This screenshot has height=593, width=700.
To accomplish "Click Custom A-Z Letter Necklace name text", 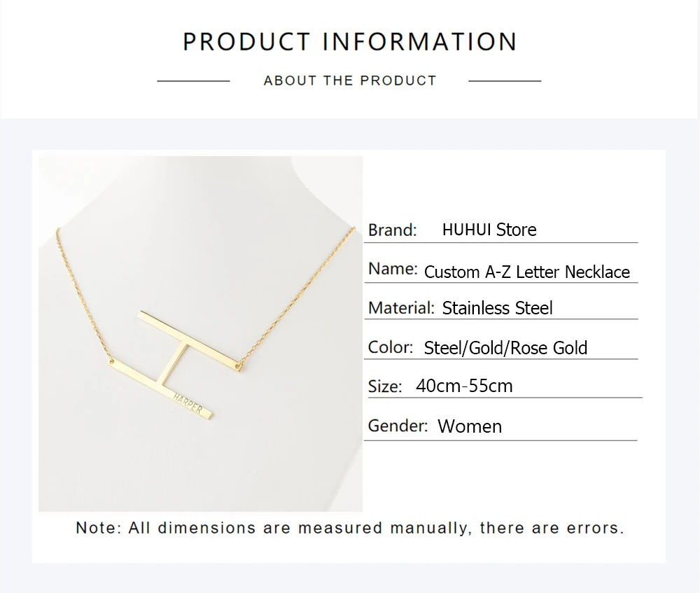I will tap(526, 272).
